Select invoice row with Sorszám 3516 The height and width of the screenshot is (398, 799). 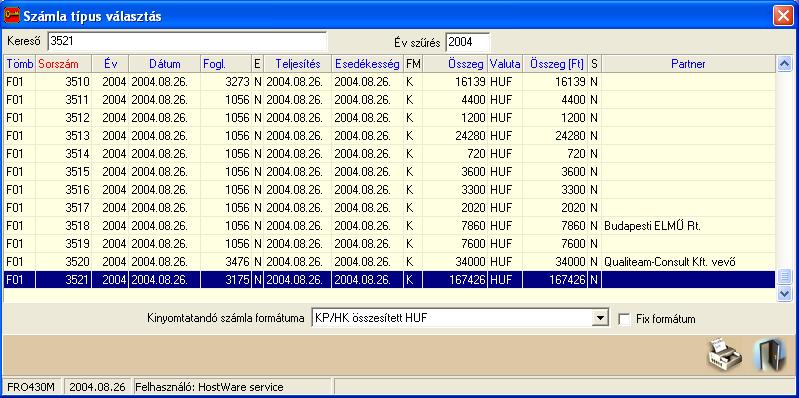[x=389, y=190]
